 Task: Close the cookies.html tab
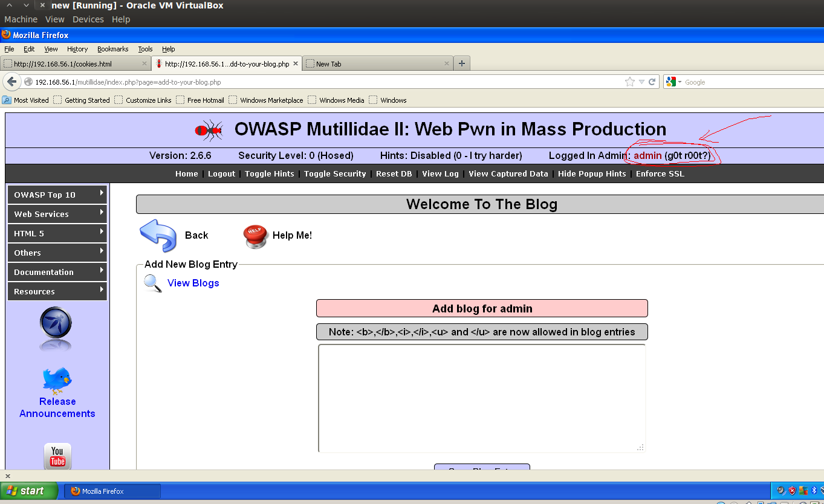[144, 63]
